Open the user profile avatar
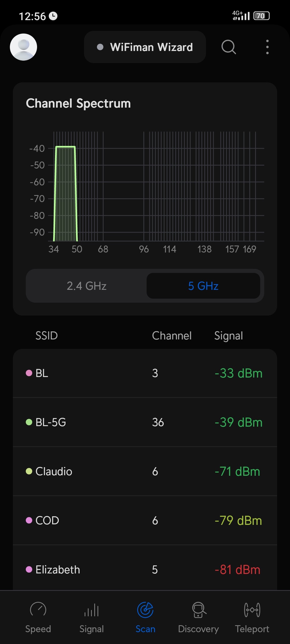 (x=23, y=47)
